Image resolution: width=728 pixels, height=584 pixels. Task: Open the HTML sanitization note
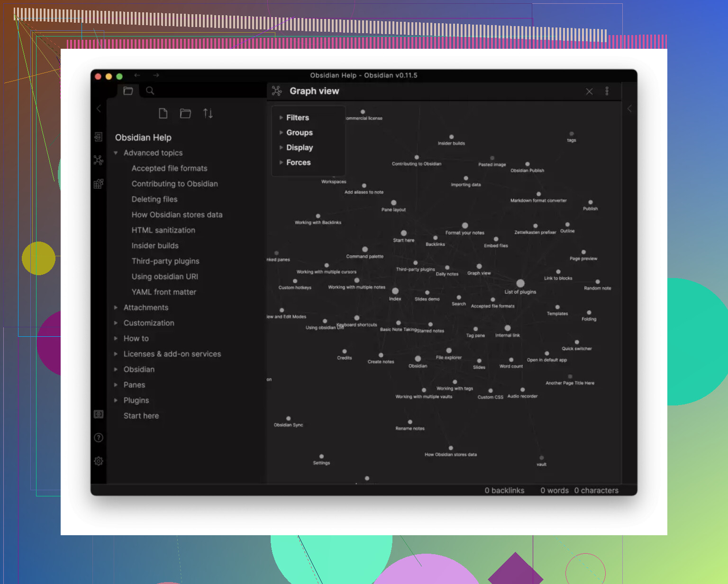click(x=163, y=230)
